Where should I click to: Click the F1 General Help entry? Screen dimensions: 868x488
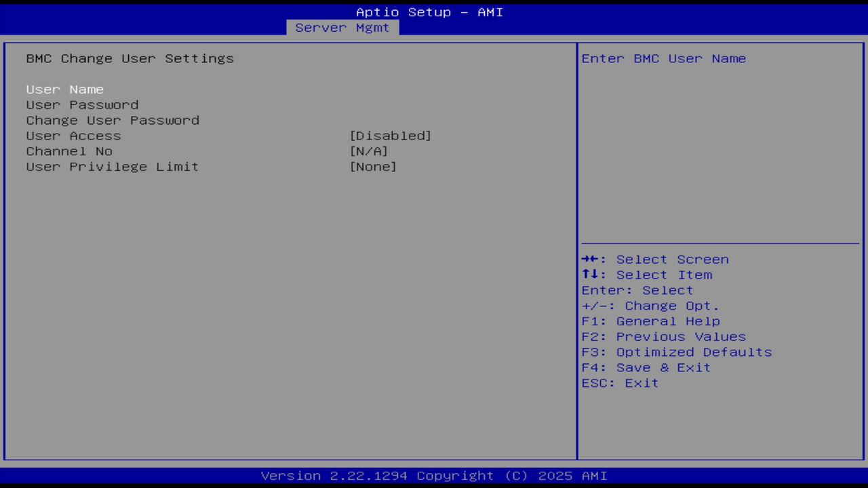tap(650, 321)
